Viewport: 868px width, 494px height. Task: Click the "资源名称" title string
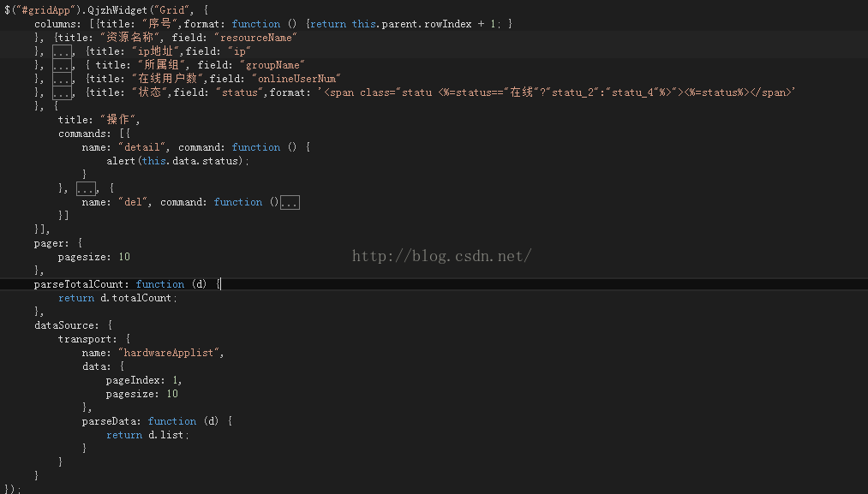(x=129, y=38)
